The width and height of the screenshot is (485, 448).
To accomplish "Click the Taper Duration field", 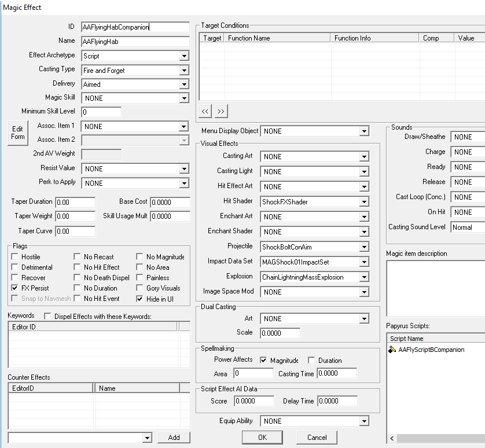I will click(x=75, y=203).
